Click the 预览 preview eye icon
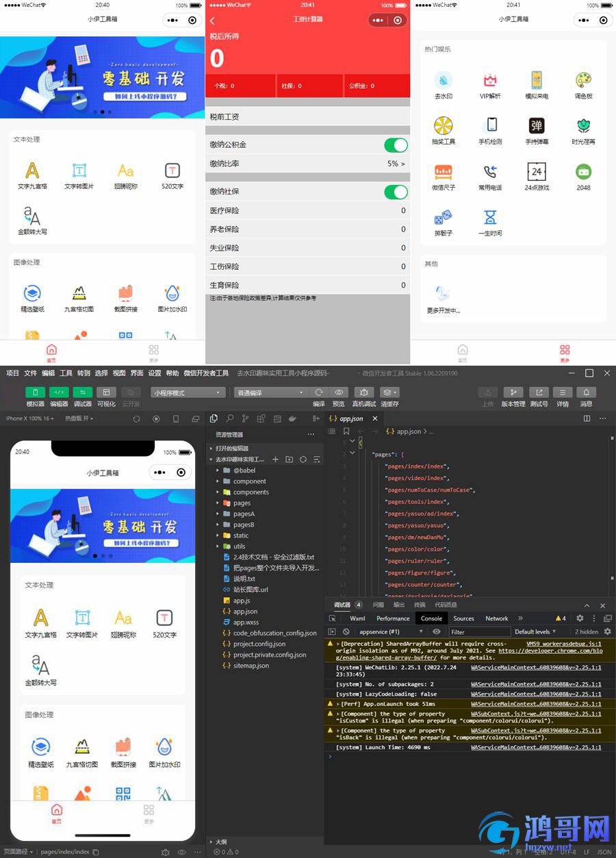This screenshot has height=858, width=616. pos(339,392)
